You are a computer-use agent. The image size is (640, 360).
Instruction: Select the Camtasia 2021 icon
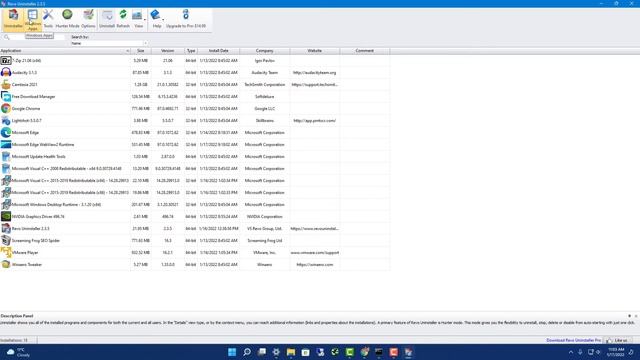click(x=6, y=84)
